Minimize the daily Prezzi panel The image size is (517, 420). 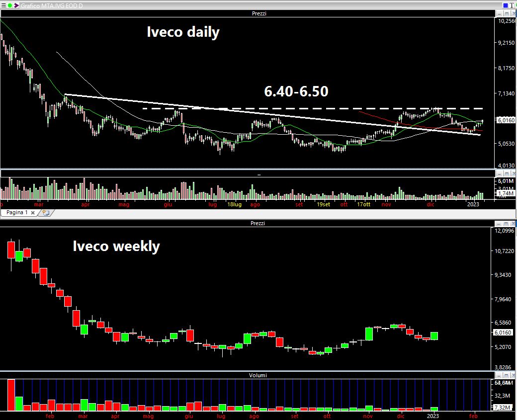click(500, 13)
